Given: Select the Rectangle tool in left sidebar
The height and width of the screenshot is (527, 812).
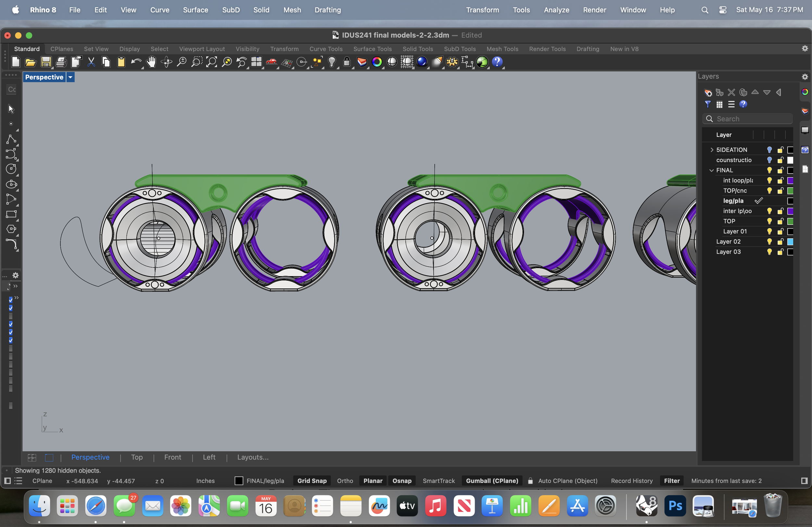Looking at the screenshot, I should [x=11, y=214].
